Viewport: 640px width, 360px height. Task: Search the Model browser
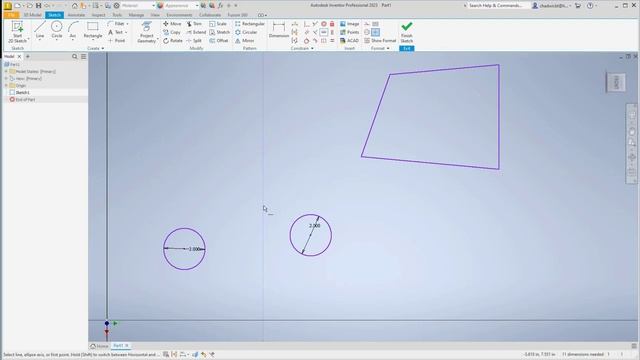(75, 56)
